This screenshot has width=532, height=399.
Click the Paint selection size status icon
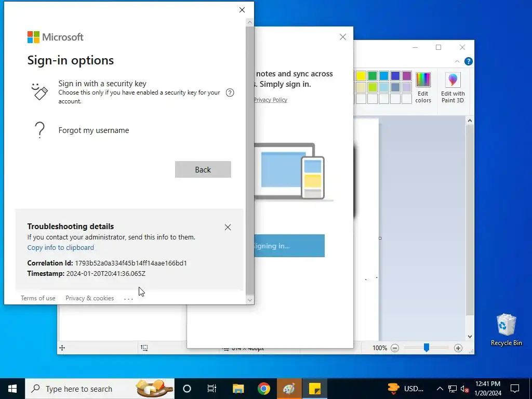[144, 348]
